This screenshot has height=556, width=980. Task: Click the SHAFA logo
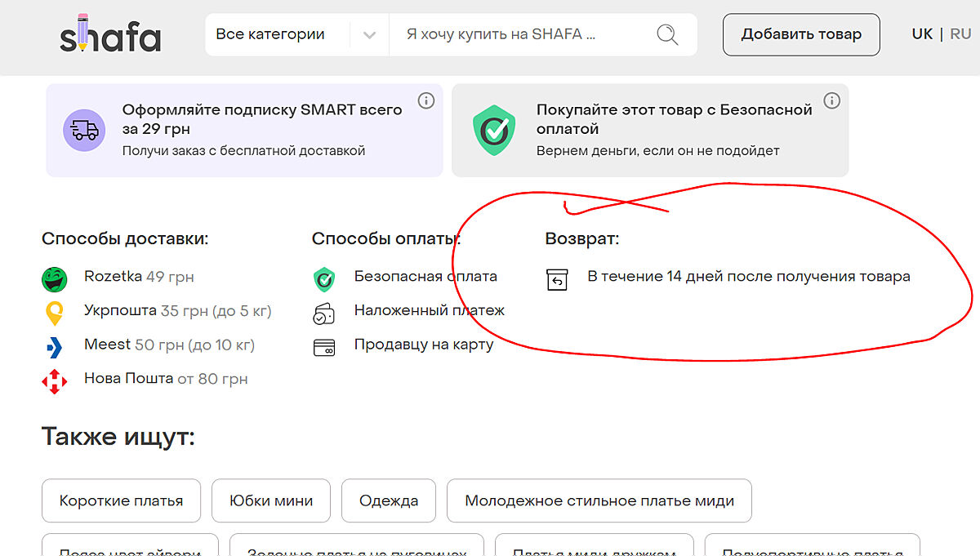[110, 35]
